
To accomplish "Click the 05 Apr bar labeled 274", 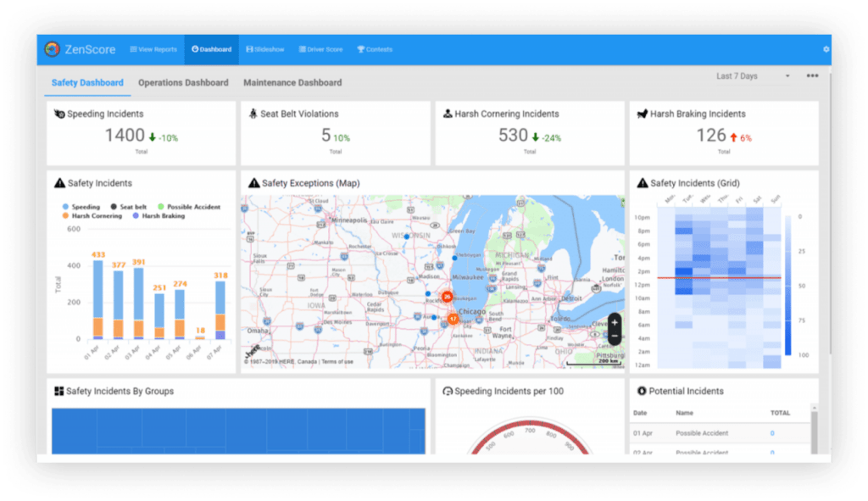I will pyautogui.click(x=180, y=314).
